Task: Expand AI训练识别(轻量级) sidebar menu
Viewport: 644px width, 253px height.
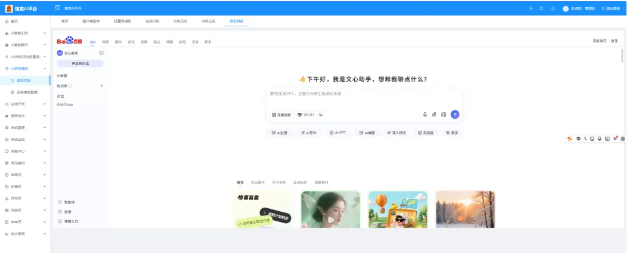Action: pos(25,57)
